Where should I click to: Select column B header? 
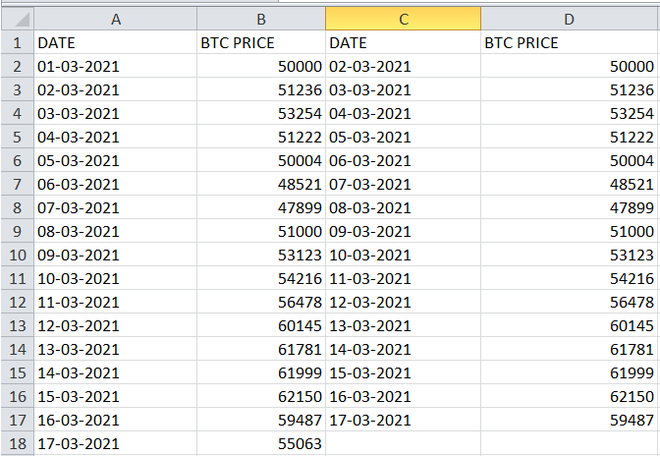(x=261, y=19)
